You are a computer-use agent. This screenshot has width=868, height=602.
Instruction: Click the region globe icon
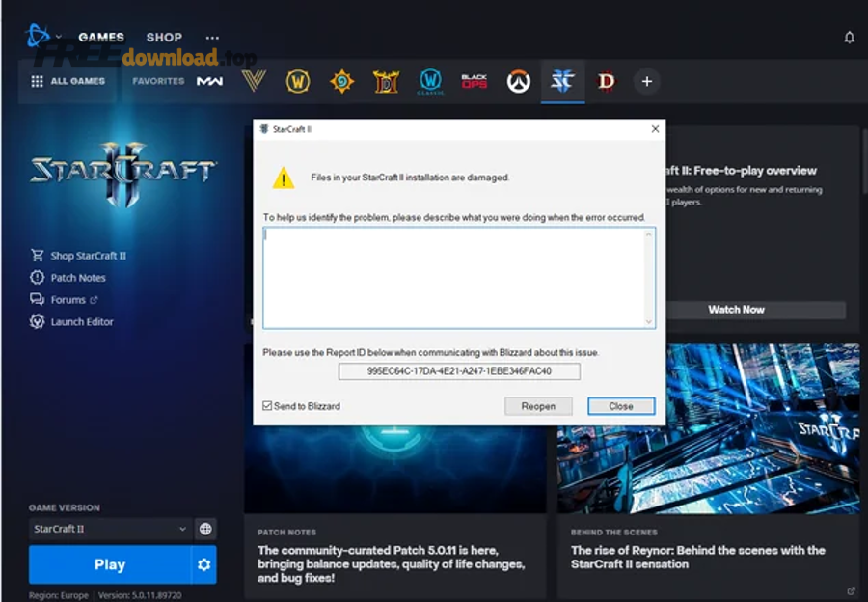204,529
